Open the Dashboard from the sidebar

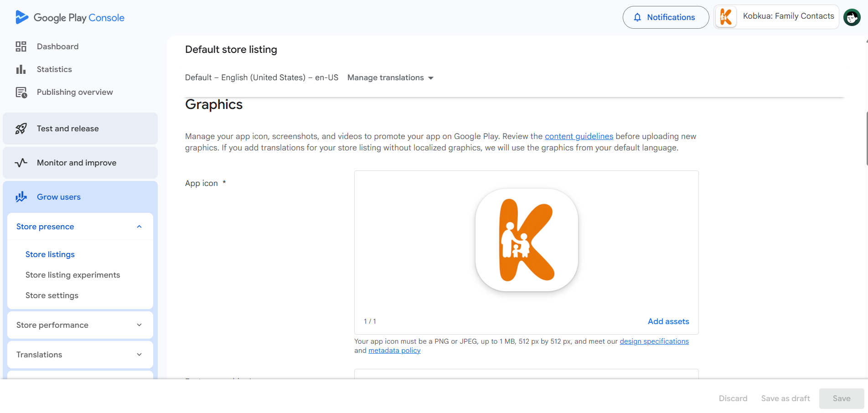57,46
